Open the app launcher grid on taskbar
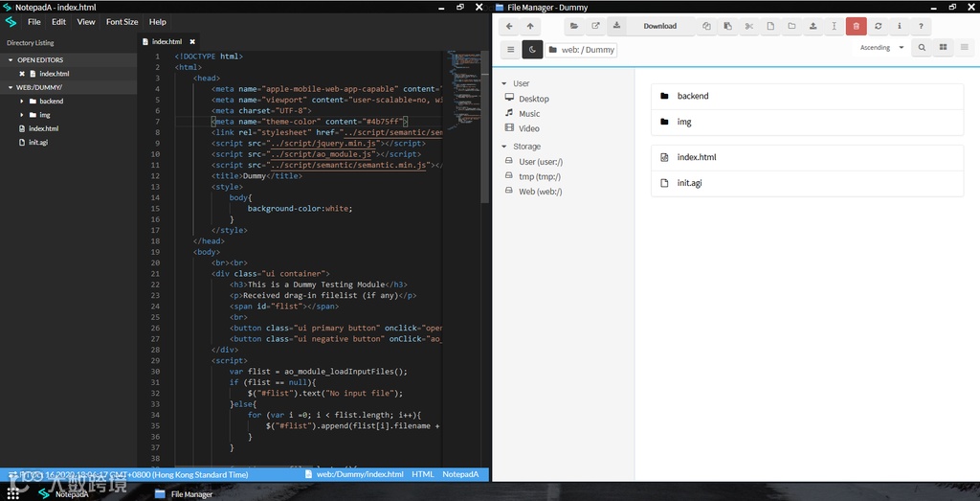980x501 pixels. click(13, 493)
